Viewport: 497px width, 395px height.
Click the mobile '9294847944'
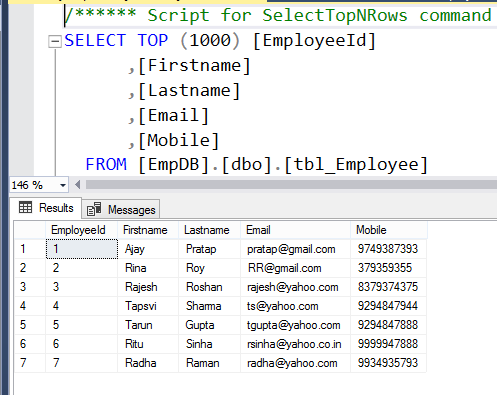(x=388, y=306)
